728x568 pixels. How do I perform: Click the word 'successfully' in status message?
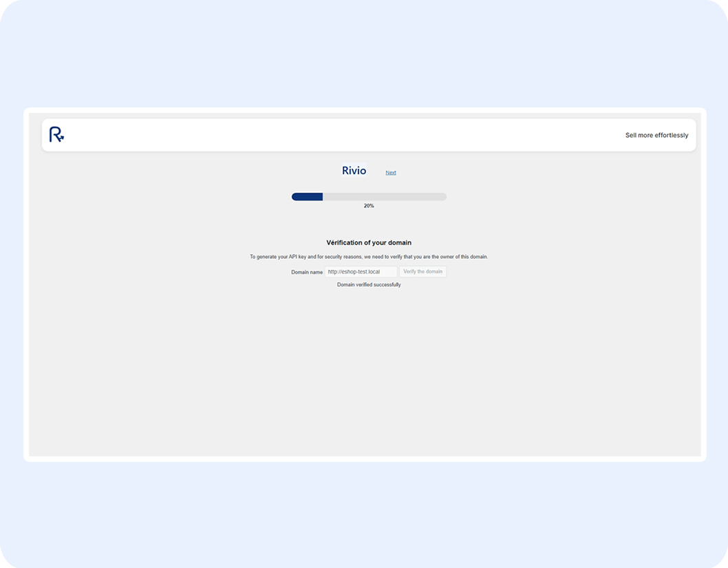[387, 285]
